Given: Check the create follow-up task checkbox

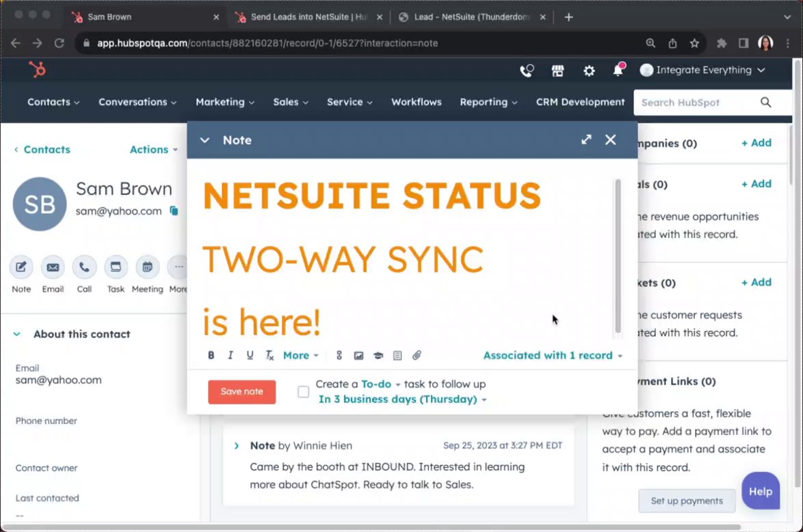Looking at the screenshot, I should pos(303,392).
